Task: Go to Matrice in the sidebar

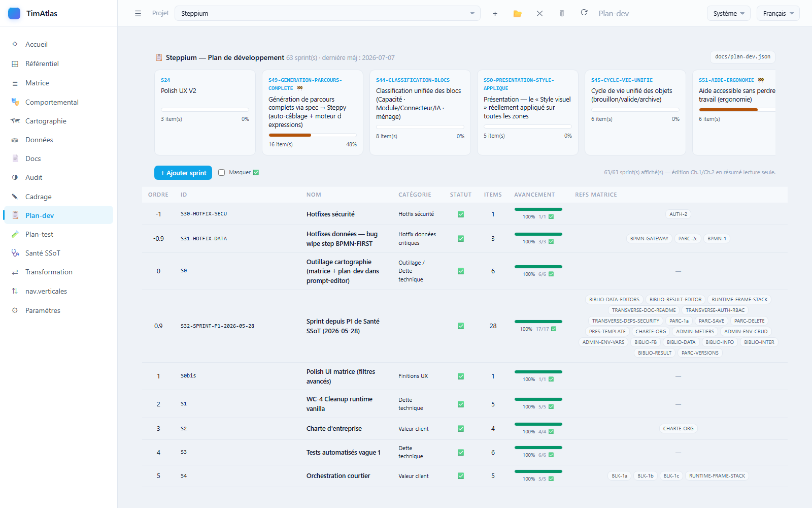Action: tap(58, 83)
